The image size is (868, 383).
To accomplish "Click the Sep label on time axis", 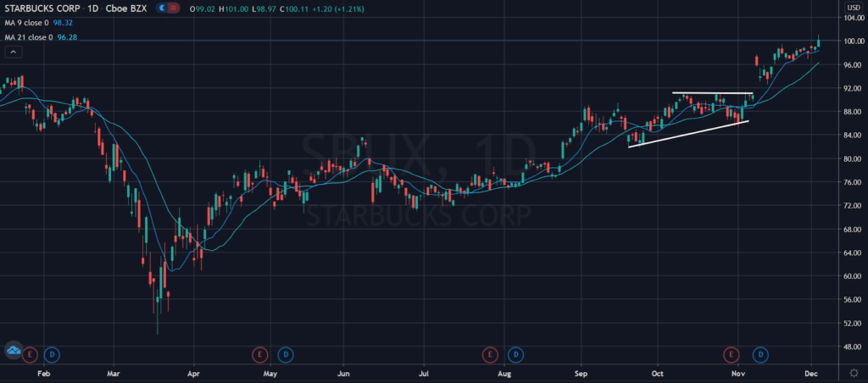I will coord(581,373).
